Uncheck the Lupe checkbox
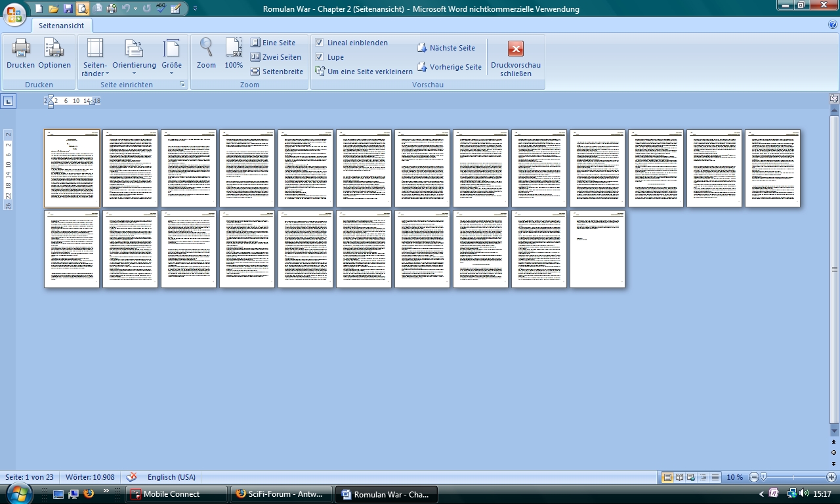Image resolution: width=840 pixels, height=504 pixels. coord(320,57)
